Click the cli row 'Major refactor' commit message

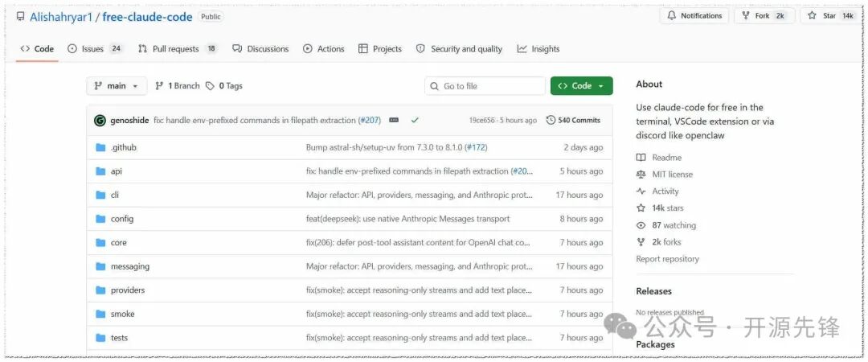click(419, 195)
